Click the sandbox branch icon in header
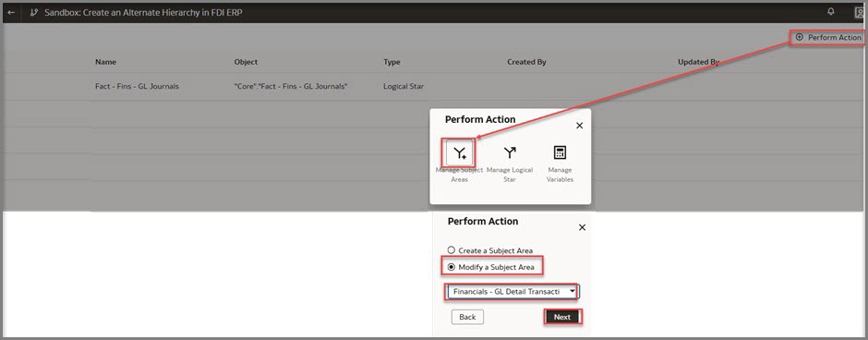The image size is (868, 340). (34, 12)
